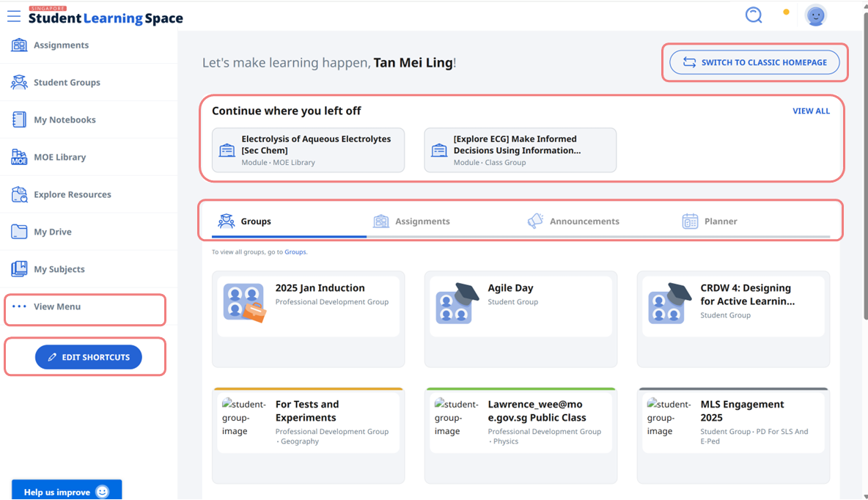Switch to the Assignments tab
This screenshot has height=500, width=868.
point(422,221)
